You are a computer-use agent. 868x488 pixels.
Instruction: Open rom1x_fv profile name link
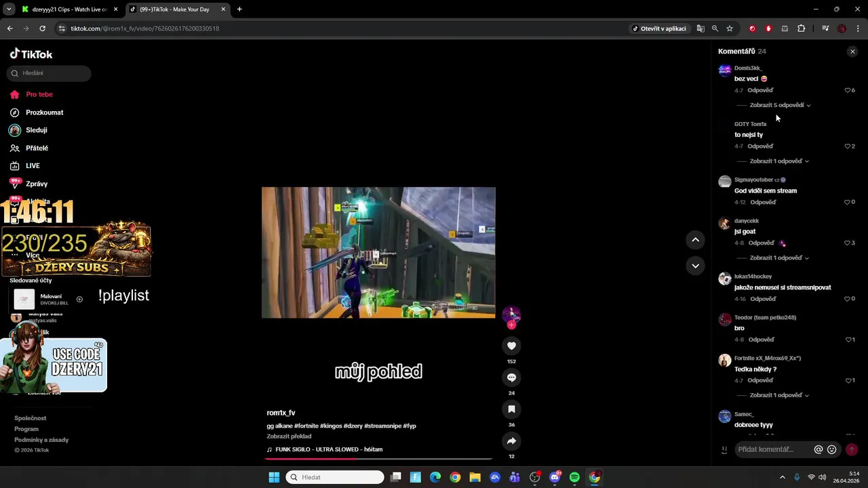click(281, 413)
